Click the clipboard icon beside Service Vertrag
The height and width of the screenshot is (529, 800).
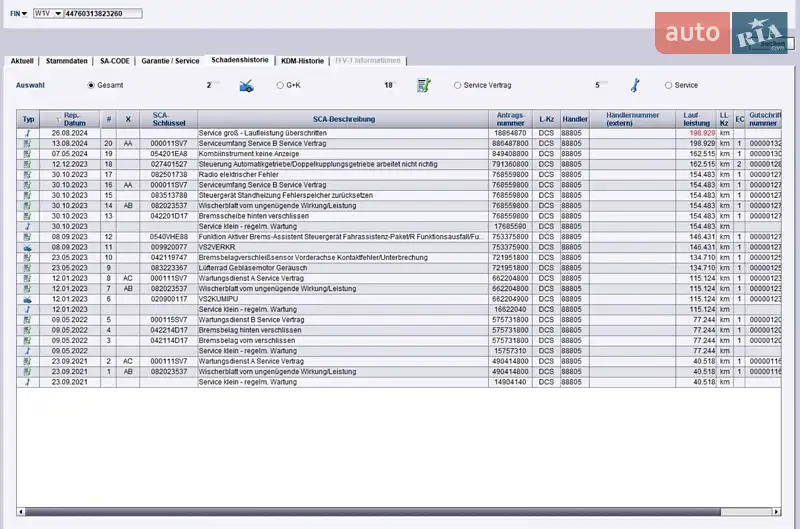click(423, 86)
